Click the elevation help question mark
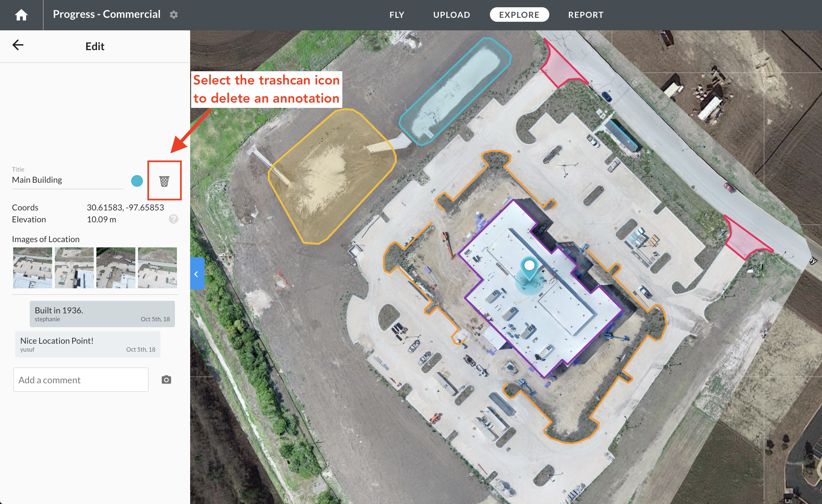 pos(173,219)
